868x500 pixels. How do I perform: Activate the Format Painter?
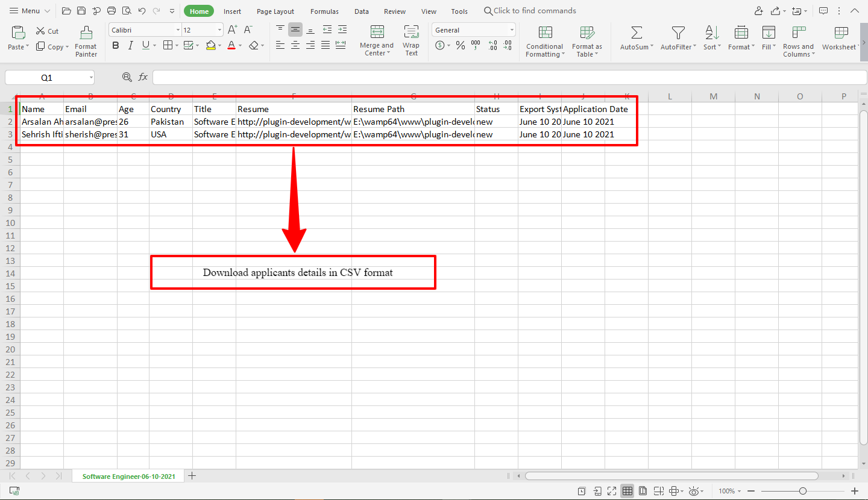(x=86, y=38)
